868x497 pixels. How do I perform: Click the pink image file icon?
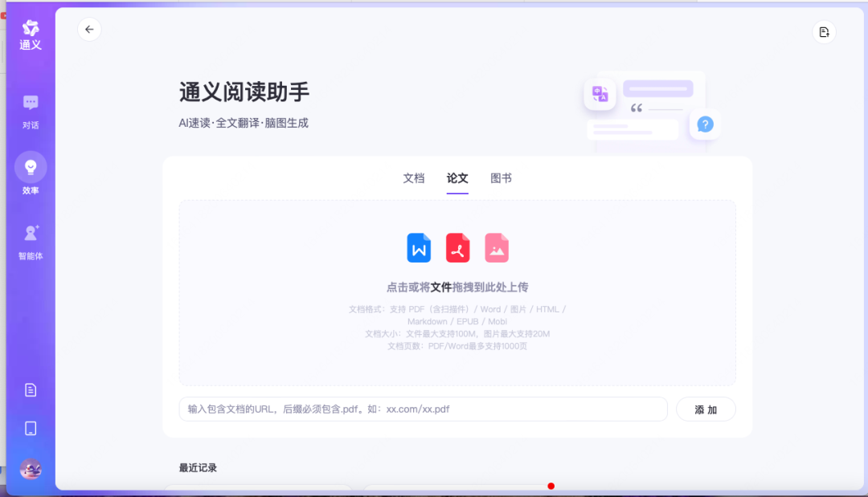coord(497,247)
